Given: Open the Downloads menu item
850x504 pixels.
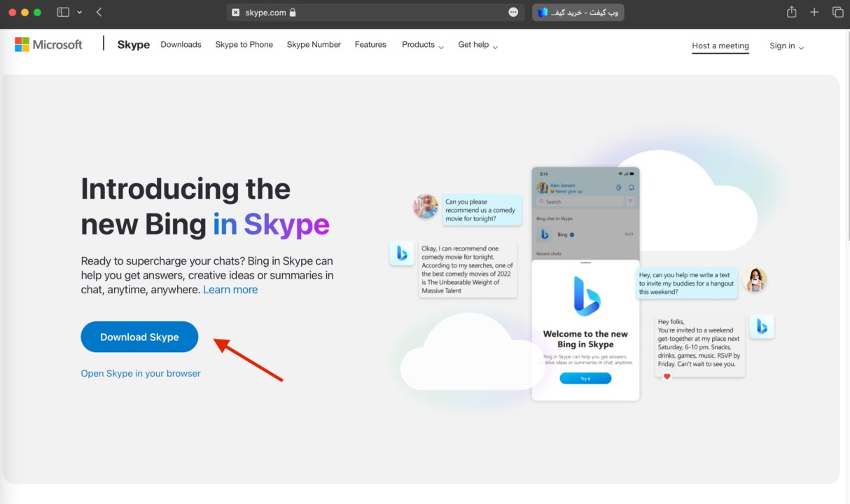Looking at the screenshot, I should click(181, 44).
